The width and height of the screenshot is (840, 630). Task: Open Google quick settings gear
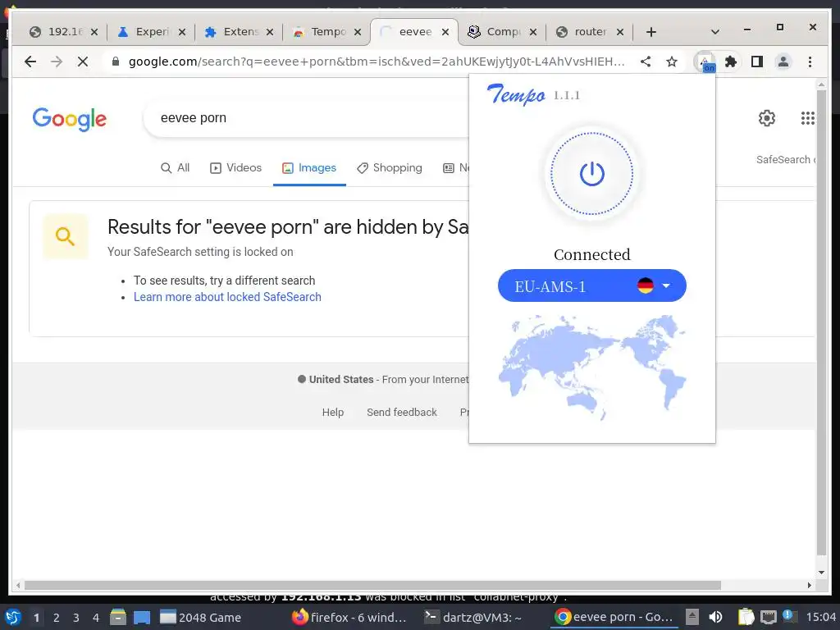coord(767,118)
